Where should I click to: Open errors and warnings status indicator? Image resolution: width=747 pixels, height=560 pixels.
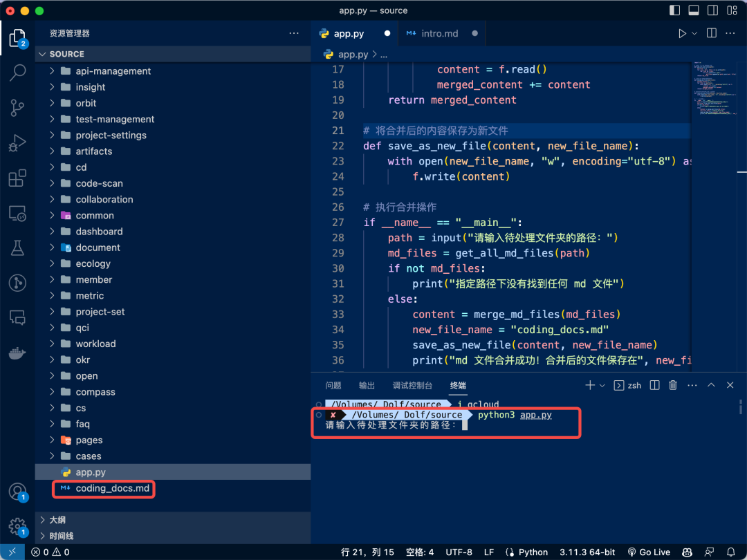pos(50,552)
